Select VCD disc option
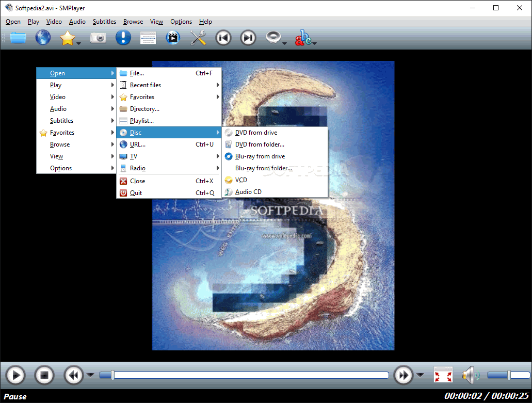The image size is (532, 403). coord(275,180)
